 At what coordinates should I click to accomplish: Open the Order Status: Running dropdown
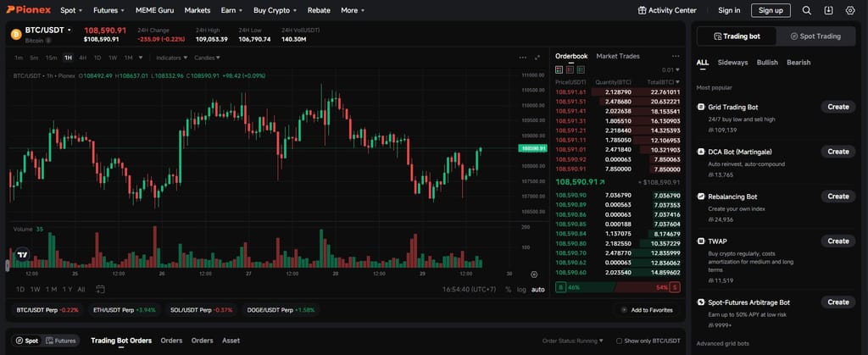click(x=573, y=341)
